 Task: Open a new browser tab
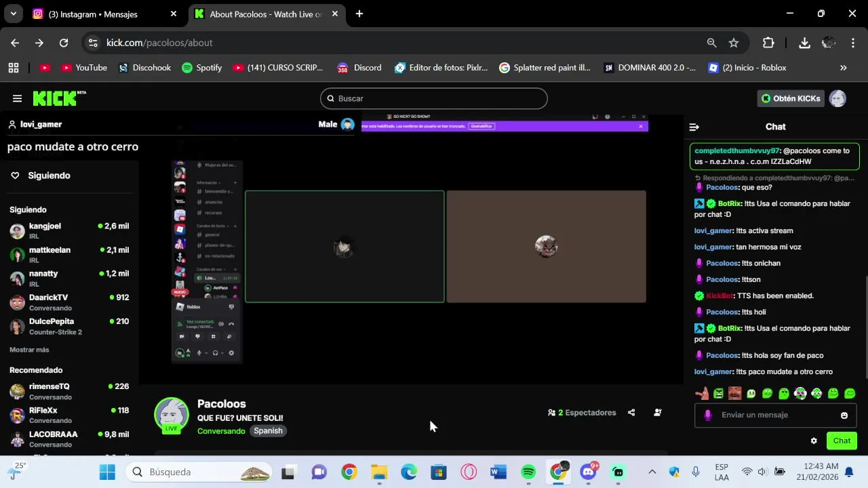coord(359,14)
